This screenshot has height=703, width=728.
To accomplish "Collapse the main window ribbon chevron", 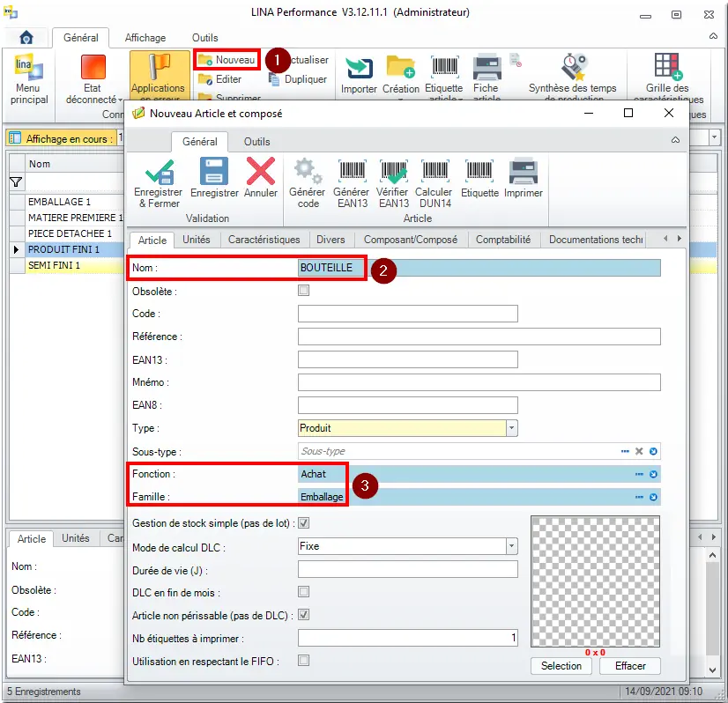I will (x=713, y=36).
